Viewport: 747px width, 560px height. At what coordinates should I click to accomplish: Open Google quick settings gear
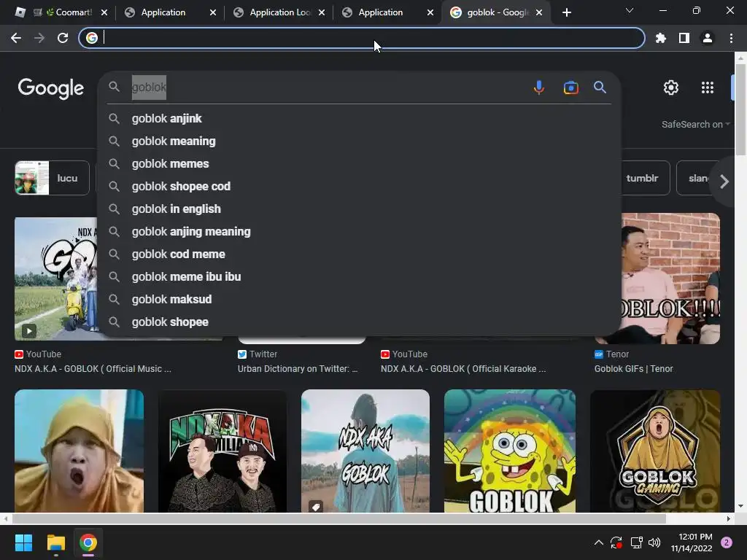coord(671,87)
